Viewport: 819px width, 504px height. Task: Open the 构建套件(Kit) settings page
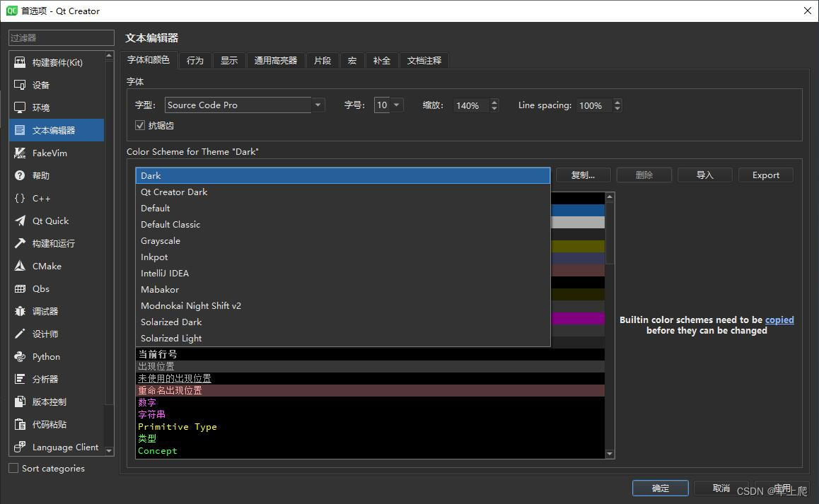point(57,62)
